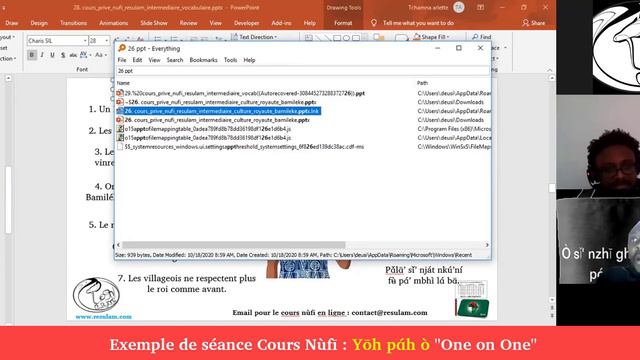Image resolution: width=640 pixels, height=360 pixels.
Task: Collapse the PowerPoint ribbon with the chevron
Action: [x=549, y=70]
